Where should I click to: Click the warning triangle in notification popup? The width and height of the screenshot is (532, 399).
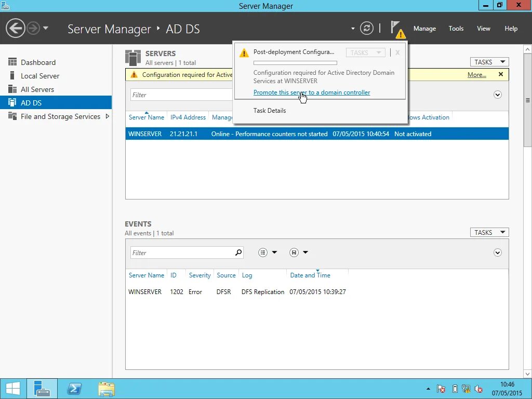pos(244,53)
